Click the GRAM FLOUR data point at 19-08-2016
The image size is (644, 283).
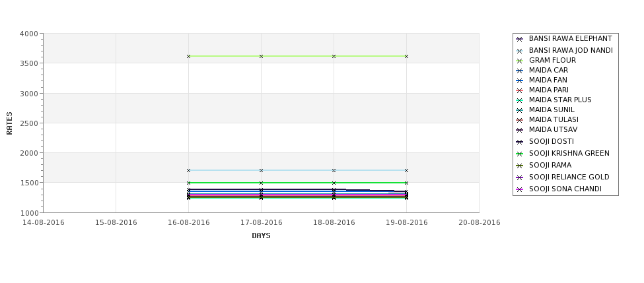click(407, 56)
